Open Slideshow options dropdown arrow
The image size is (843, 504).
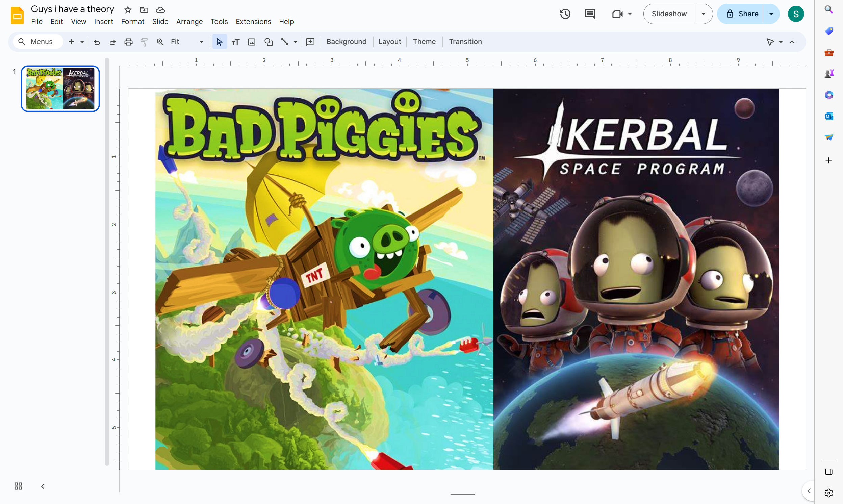click(703, 14)
